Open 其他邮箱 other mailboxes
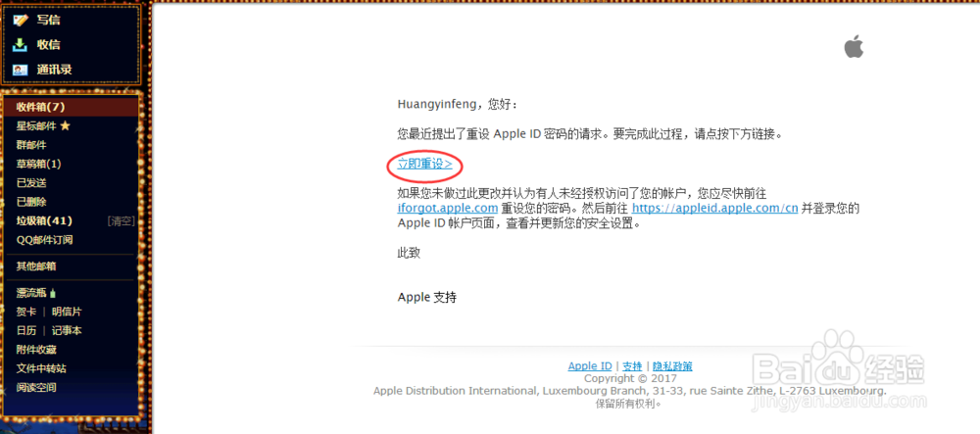The height and width of the screenshot is (434, 980). [36, 266]
